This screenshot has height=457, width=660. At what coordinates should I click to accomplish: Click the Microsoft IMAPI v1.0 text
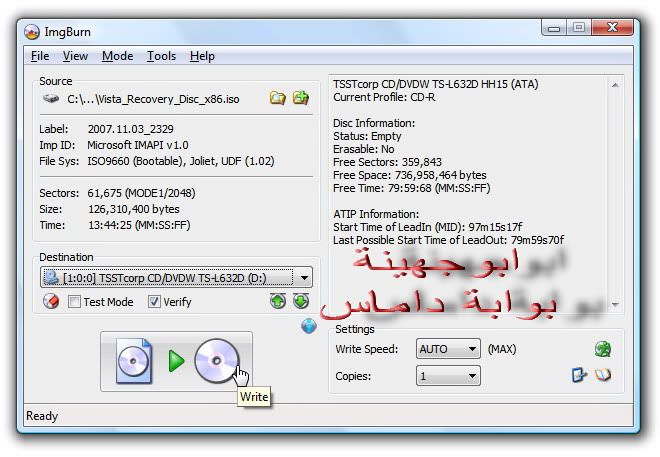pyautogui.click(x=138, y=145)
